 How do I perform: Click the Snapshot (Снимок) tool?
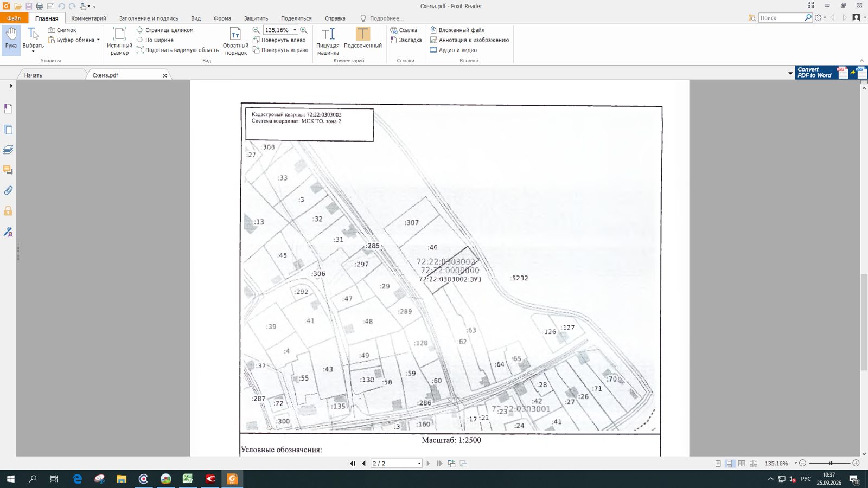point(62,30)
